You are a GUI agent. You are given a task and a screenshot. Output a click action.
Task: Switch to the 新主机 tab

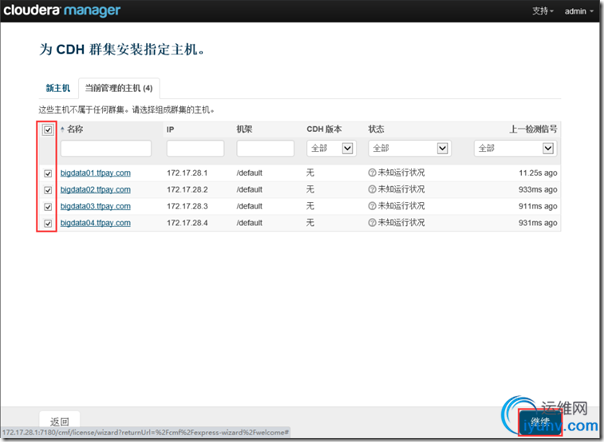point(58,88)
